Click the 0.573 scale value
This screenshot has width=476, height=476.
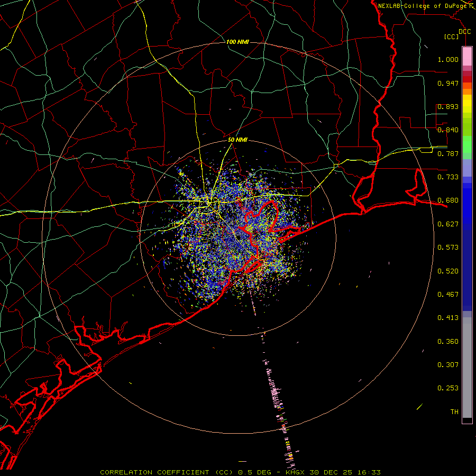[448, 248]
